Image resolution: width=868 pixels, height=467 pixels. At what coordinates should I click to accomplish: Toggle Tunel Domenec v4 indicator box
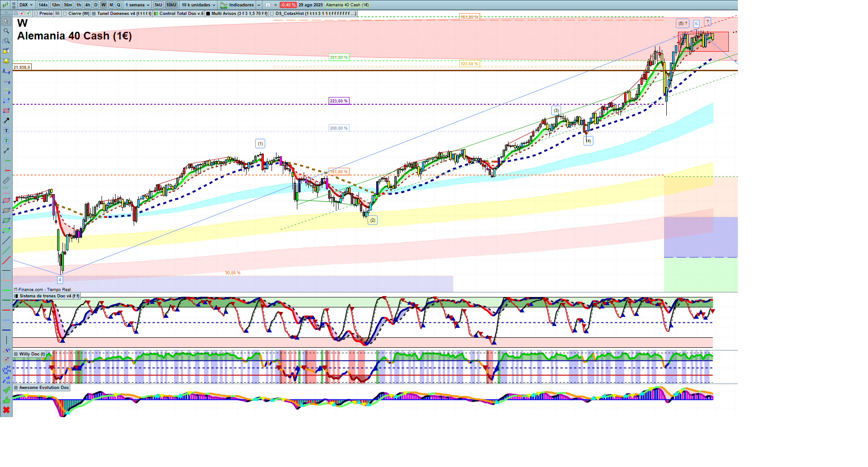pos(94,14)
